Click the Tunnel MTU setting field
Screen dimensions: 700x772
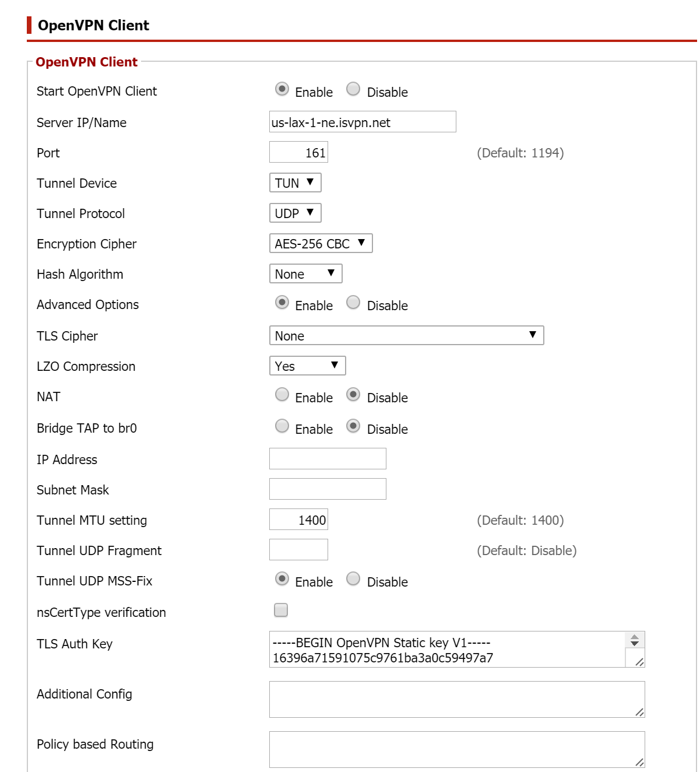click(x=298, y=520)
